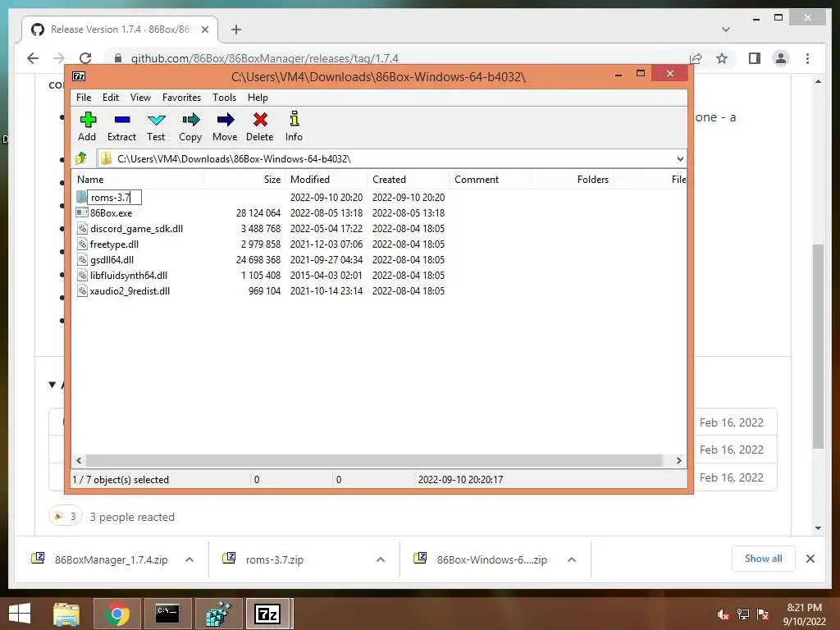
Task: Sort by Created column header
Action: coord(408,180)
